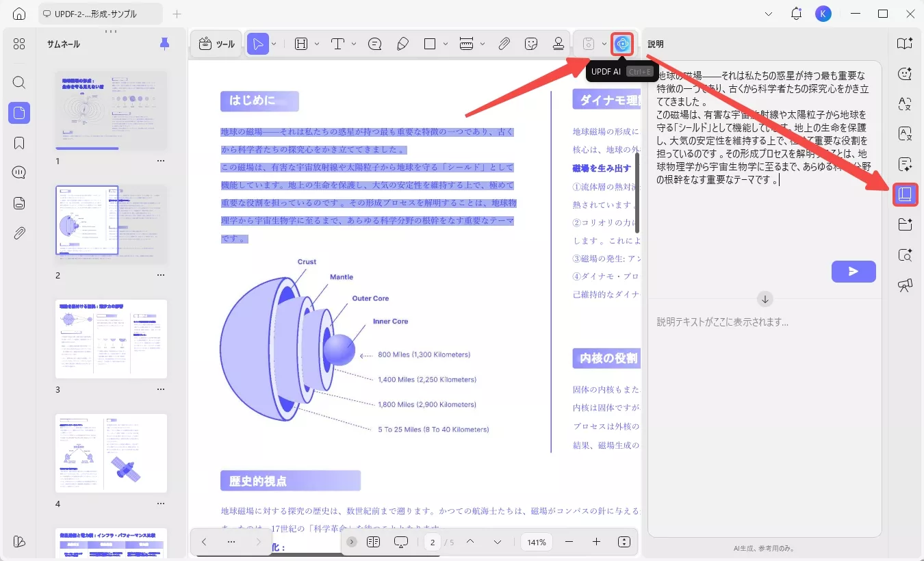
Task: Open the UPDF AI assistant from the toolbar
Action: [621, 43]
